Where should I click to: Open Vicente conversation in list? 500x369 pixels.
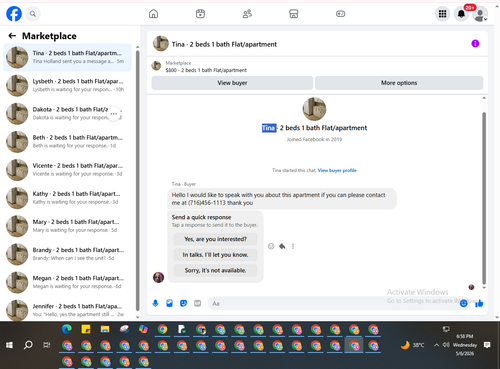click(67, 170)
